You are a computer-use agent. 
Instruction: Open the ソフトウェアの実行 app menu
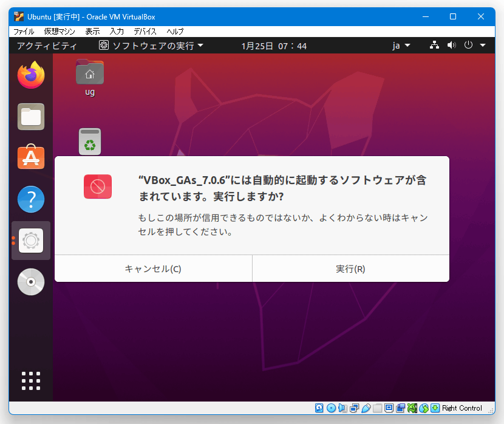coord(151,46)
